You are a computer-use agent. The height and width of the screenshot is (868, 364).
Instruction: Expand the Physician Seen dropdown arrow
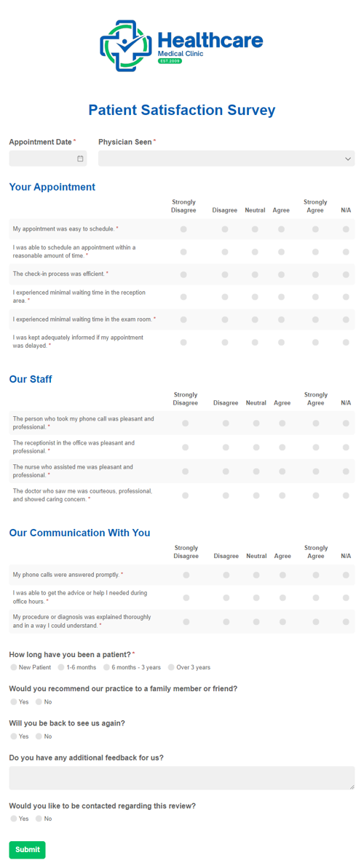[348, 159]
